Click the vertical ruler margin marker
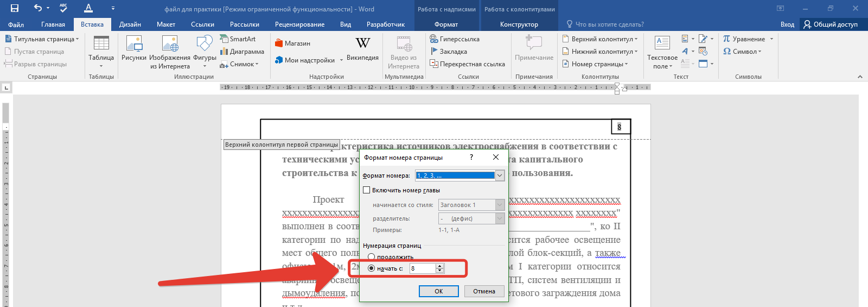 click(6, 127)
